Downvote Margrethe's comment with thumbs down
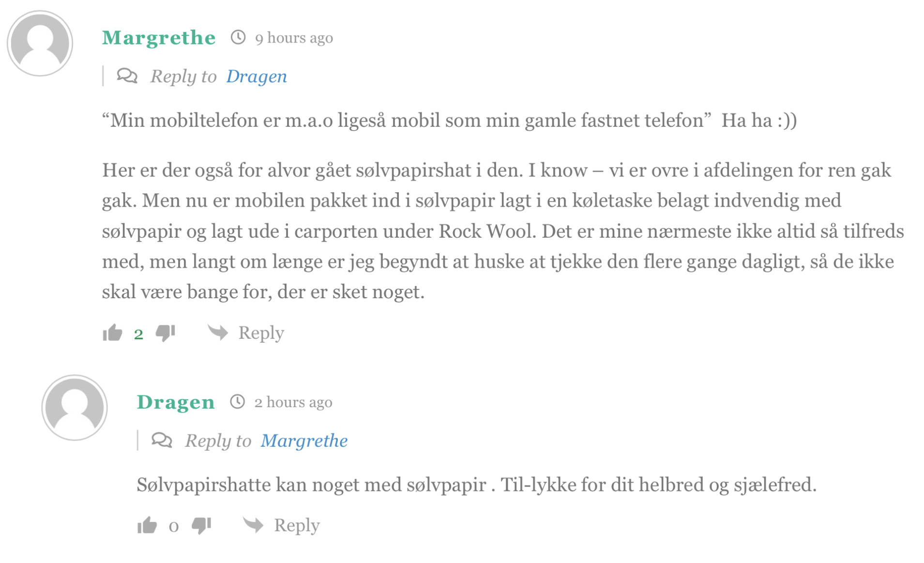 166,333
